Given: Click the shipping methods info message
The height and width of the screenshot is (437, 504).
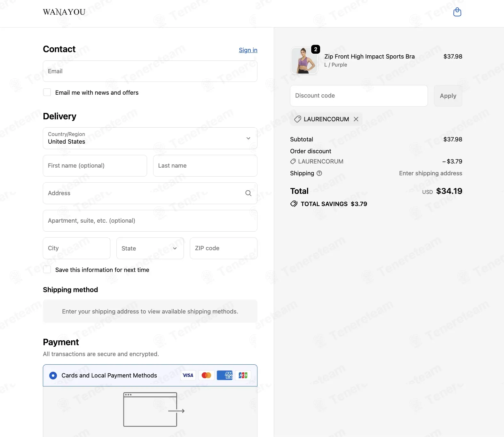Looking at the screenshot, I should [x=150, y=311].
